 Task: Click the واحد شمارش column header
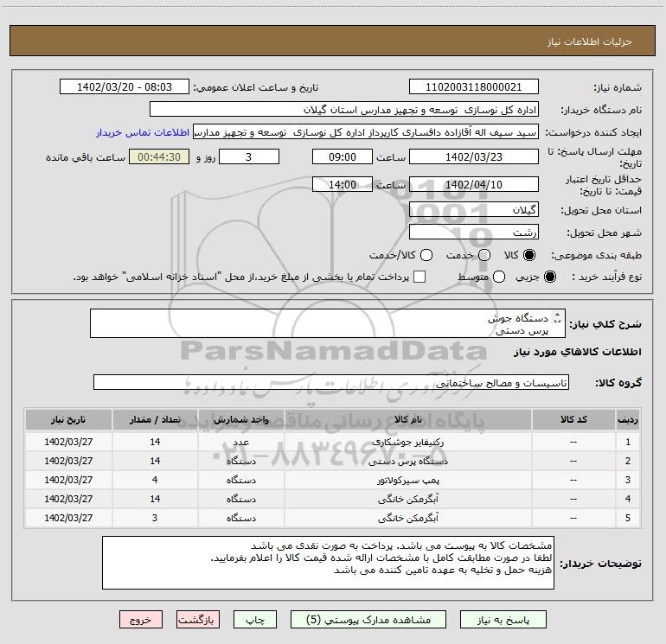240,419
